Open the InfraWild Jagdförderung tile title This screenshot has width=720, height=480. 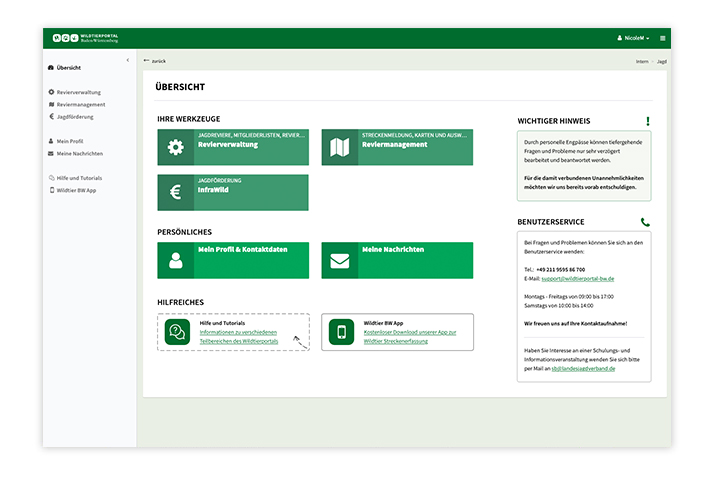pos(213,190)
